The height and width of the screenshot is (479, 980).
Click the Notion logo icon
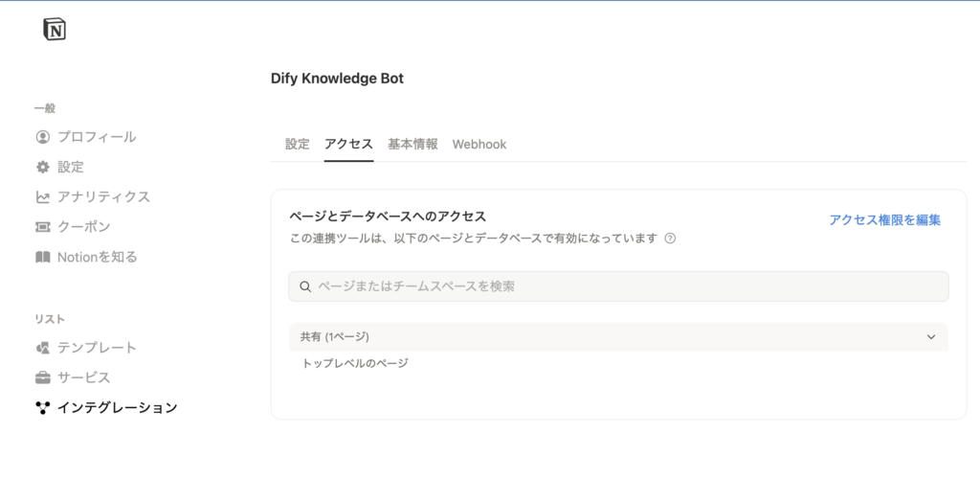pos(55,30)
